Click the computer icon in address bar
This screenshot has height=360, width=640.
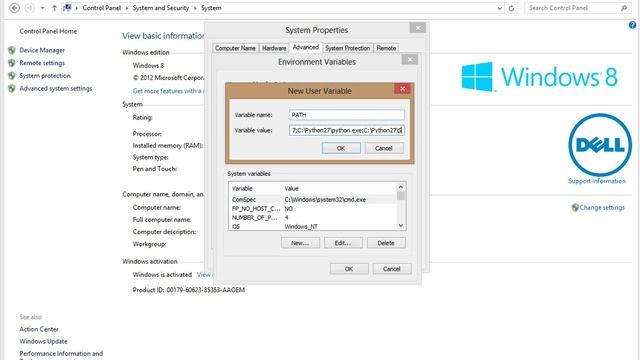pos(67,8)
